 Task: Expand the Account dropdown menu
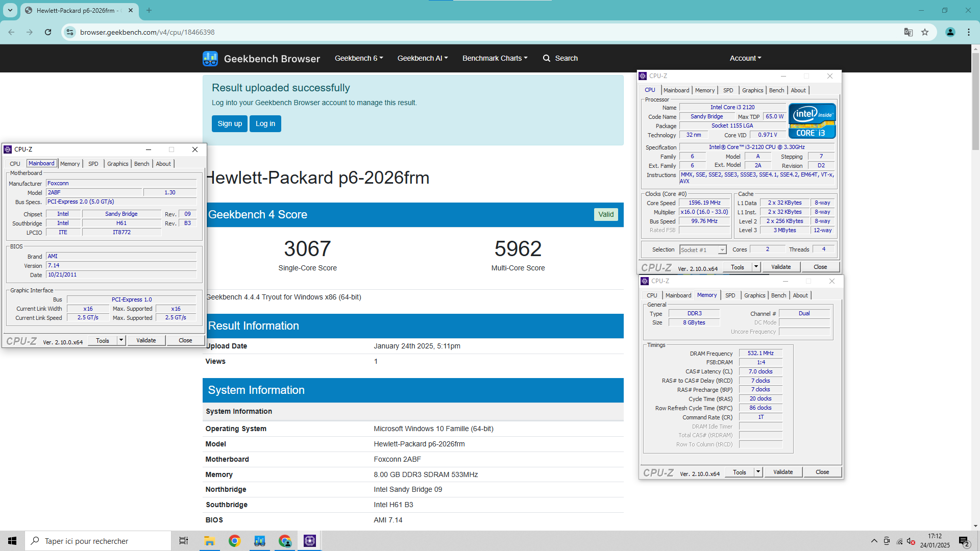tap(745, 58)
